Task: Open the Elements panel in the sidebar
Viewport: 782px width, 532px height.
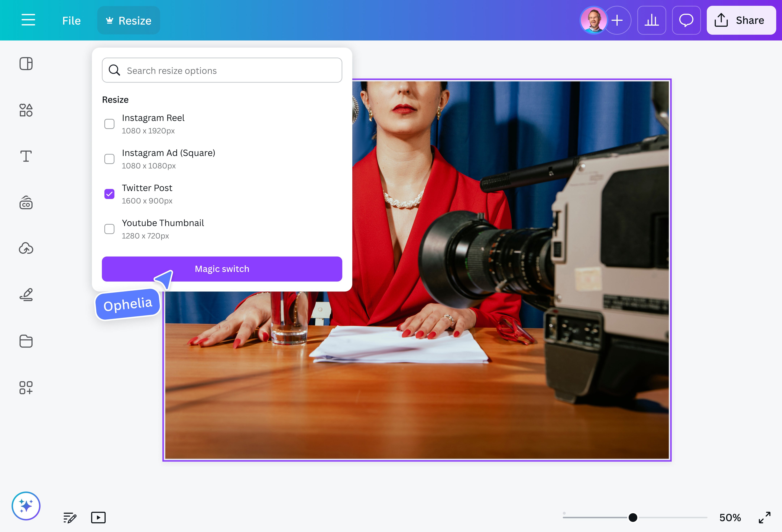Action: 26,110
